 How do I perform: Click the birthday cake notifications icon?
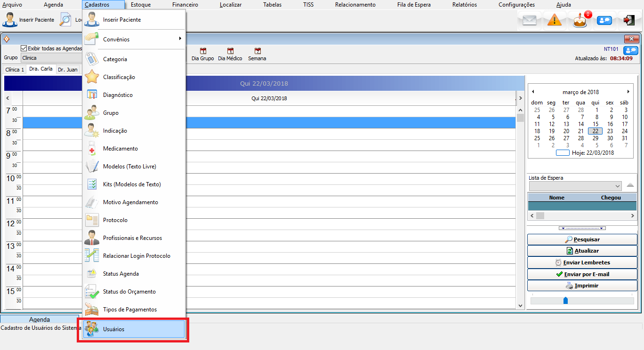click(580, 21)
